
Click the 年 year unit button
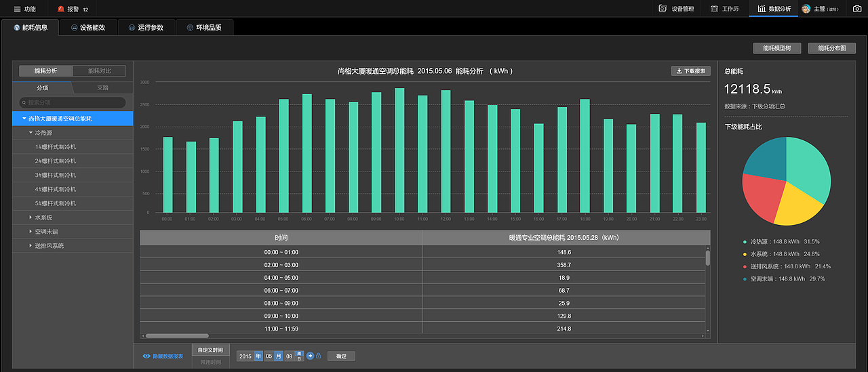[x=258, y=356]
